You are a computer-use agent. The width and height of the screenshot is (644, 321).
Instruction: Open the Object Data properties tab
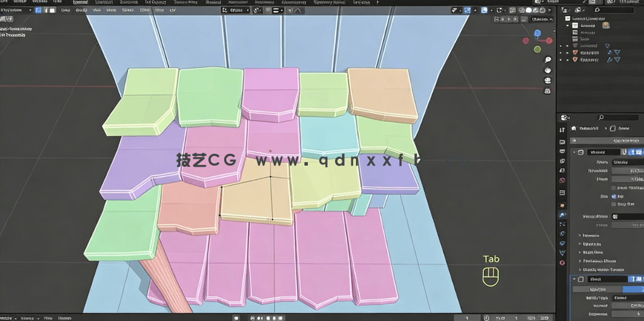[x=563, y=252]
